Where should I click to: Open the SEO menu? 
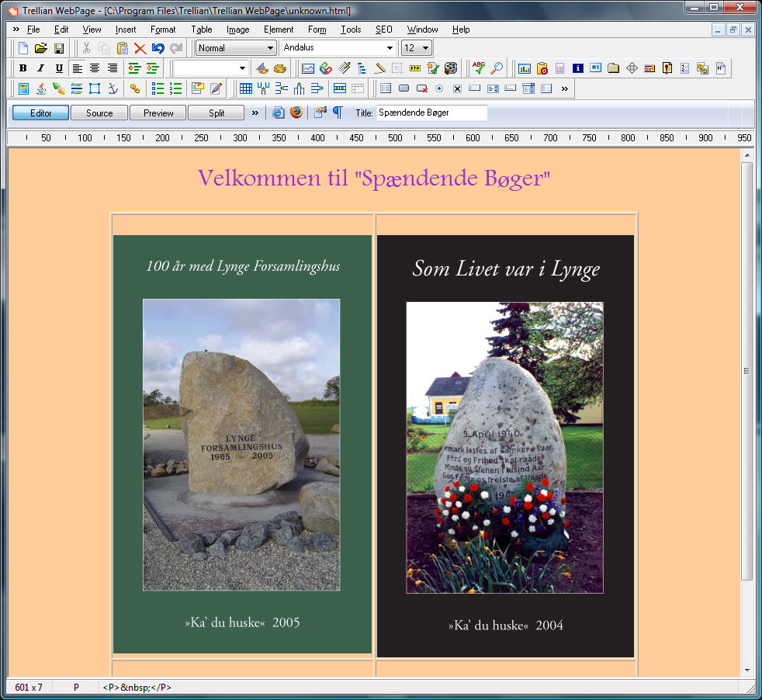pyautogui.click(x=383, y=29)
